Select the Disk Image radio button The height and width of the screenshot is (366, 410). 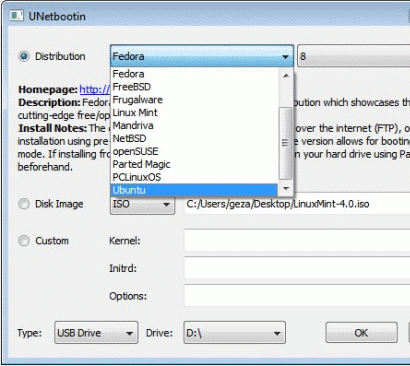(x=24, y=204)
